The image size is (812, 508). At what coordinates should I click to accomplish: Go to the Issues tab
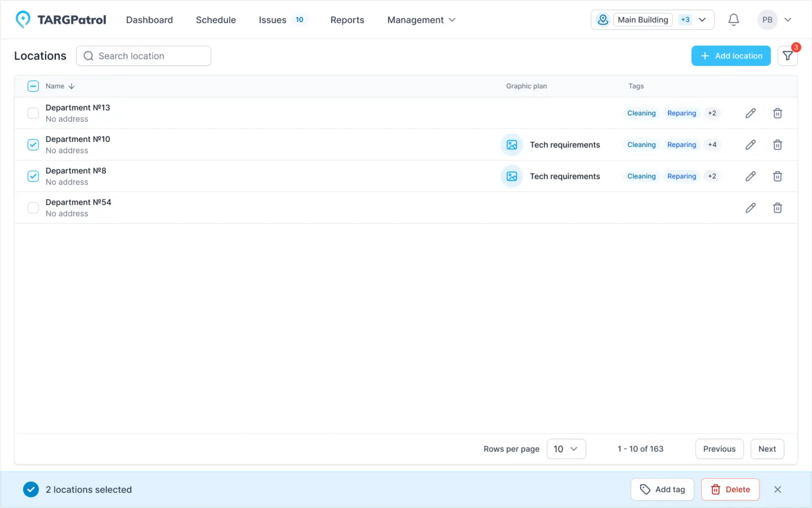[x=273, y=20]
